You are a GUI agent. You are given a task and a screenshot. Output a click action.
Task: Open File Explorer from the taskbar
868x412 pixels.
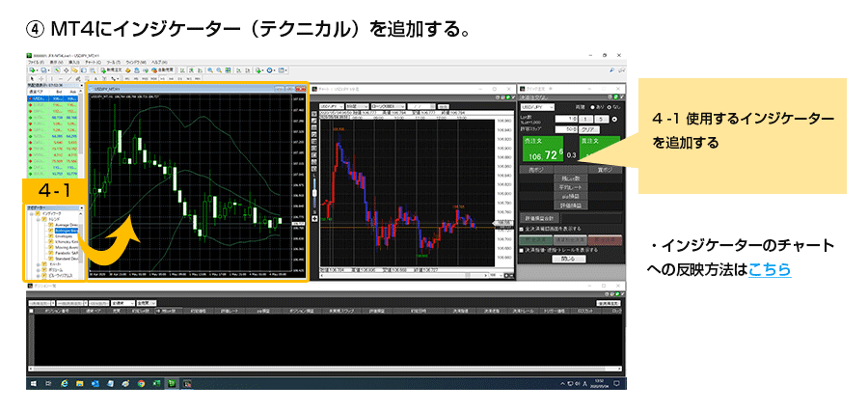click(80, 384)
